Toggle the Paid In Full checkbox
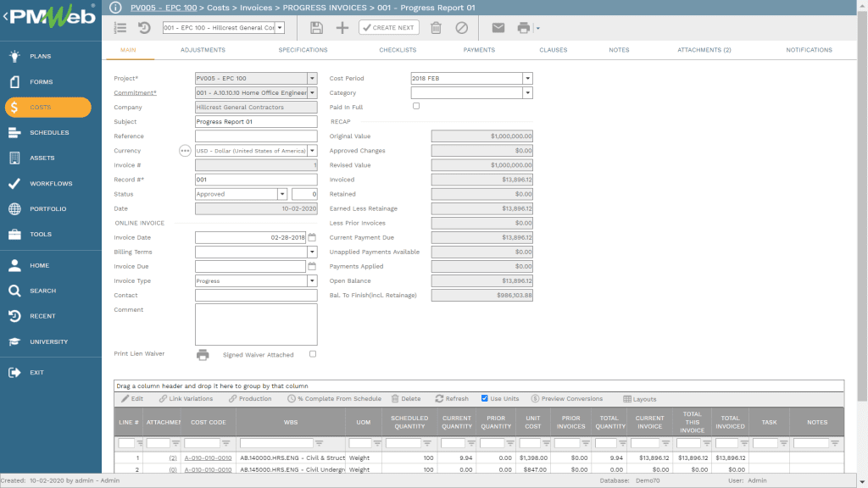 pyautogui.click(x=416, y=106)
